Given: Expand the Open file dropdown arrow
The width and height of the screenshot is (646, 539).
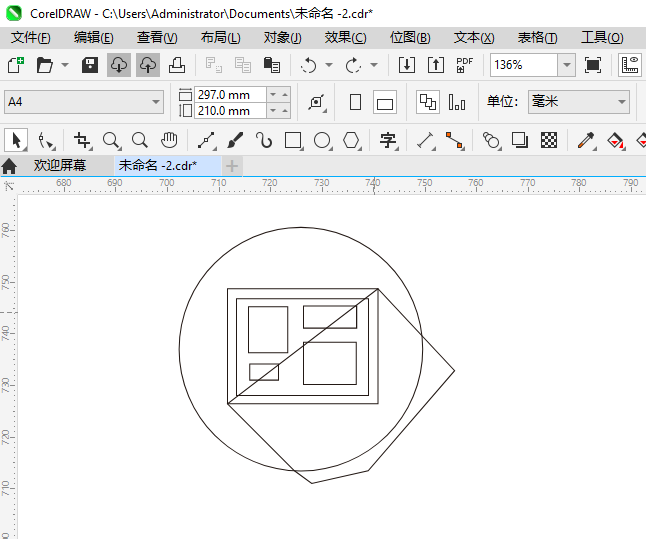Looking at the screenshot, I should click(x=65, y=65).
